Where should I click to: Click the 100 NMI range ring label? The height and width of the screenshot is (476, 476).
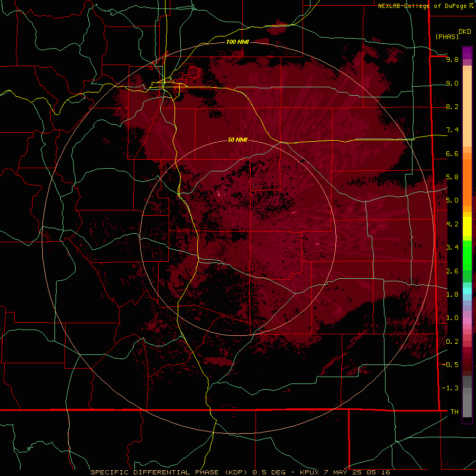click(x=237, y=42)
